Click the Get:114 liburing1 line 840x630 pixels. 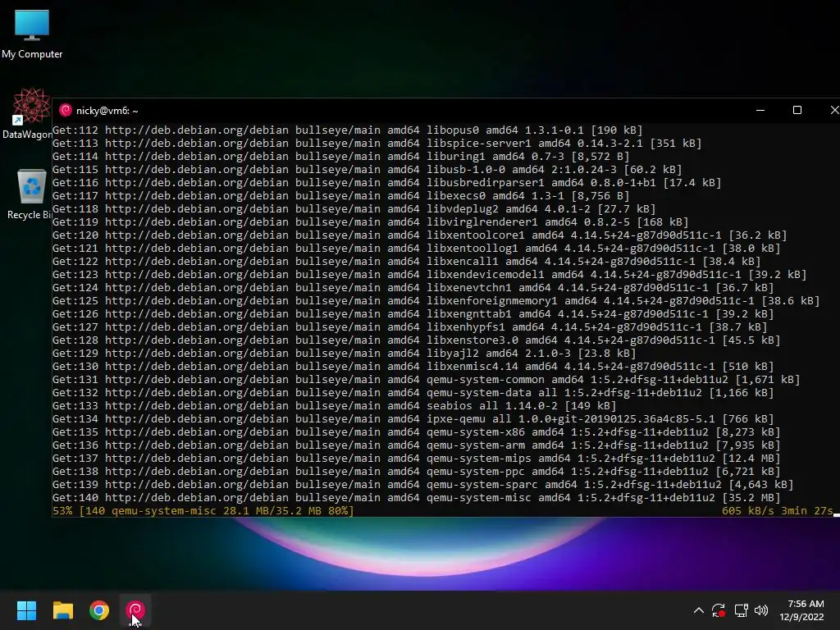[340, 157]
